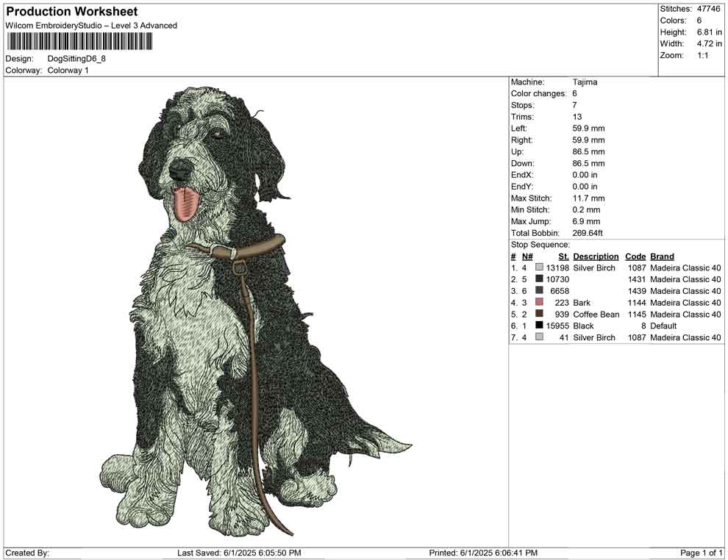The width and height of the screenshot is (728, 560).
Task: Click the Machine value 'Tajima'
Action: [585, 82]
